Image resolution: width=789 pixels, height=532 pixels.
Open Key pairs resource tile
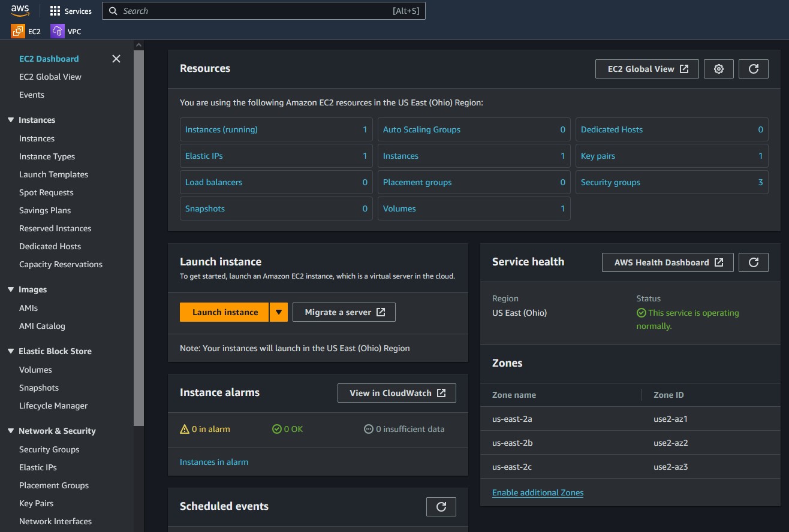coord(672,156)
